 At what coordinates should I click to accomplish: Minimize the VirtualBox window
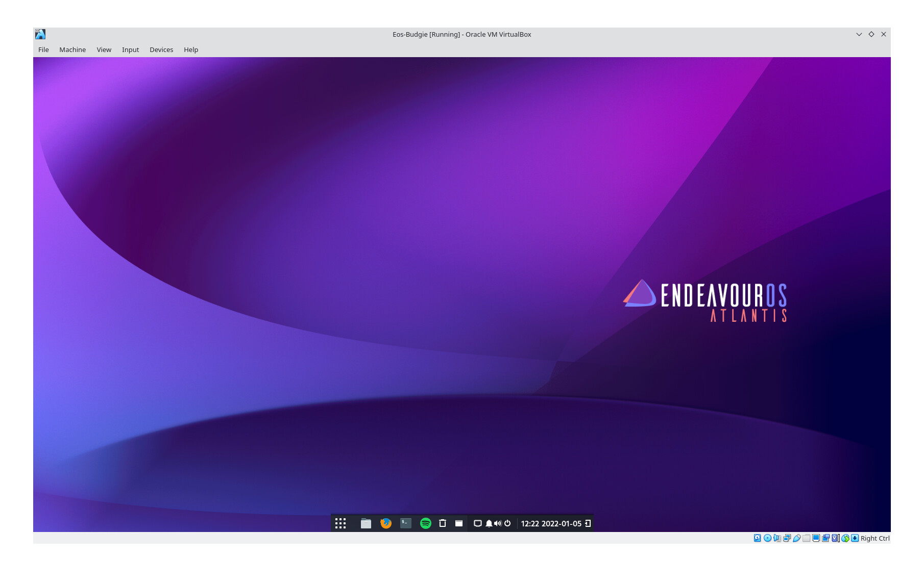click(x=859, y=34)
